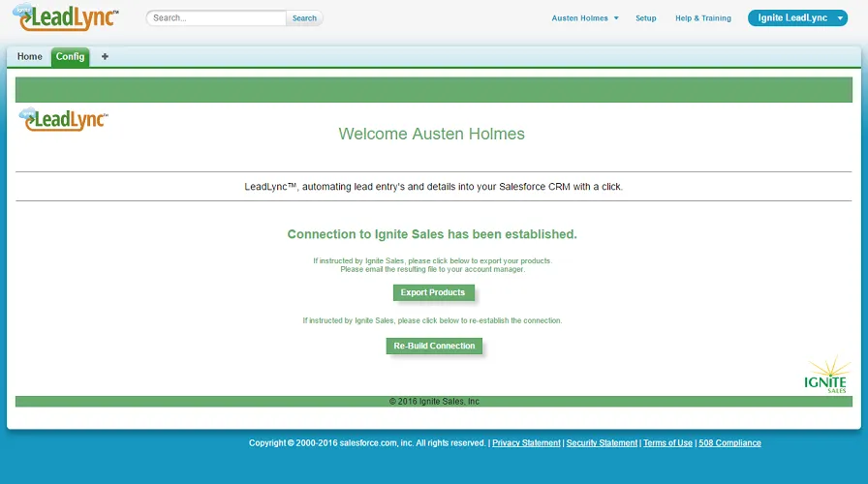This screenshot has width=868, height=484.
Task: Open the Austen Holmes user menu
Action: (x=584, y=18)
